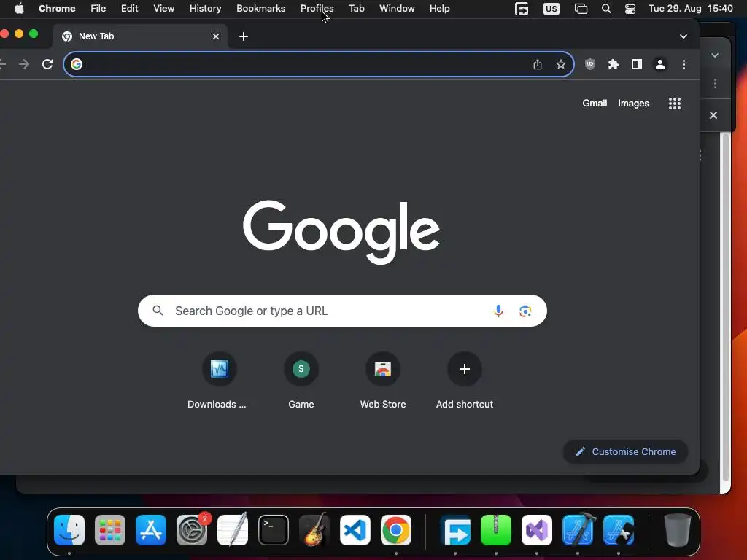Start voice search with microphone icon
Screen dimensions: 747x560
coord(498,311)
